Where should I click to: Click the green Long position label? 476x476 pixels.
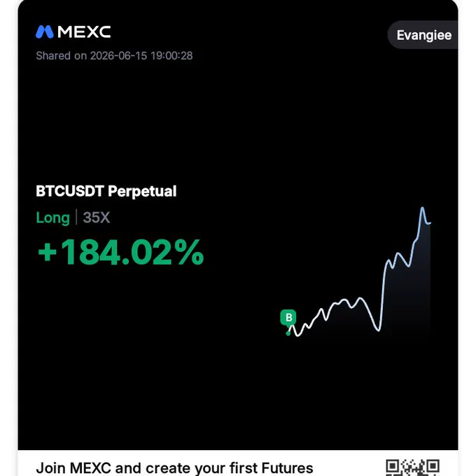(x=52, y=218)
